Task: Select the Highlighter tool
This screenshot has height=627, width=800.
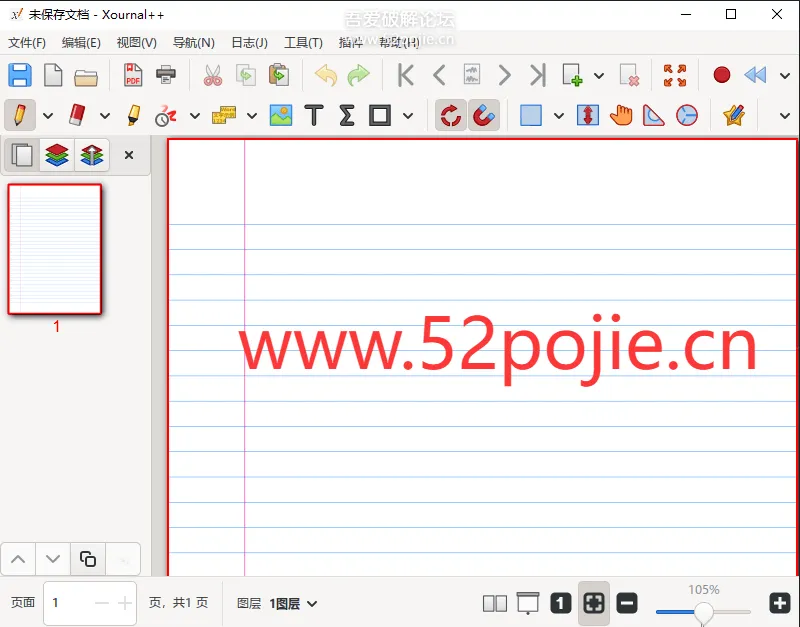Action: [x=134, y=115]
